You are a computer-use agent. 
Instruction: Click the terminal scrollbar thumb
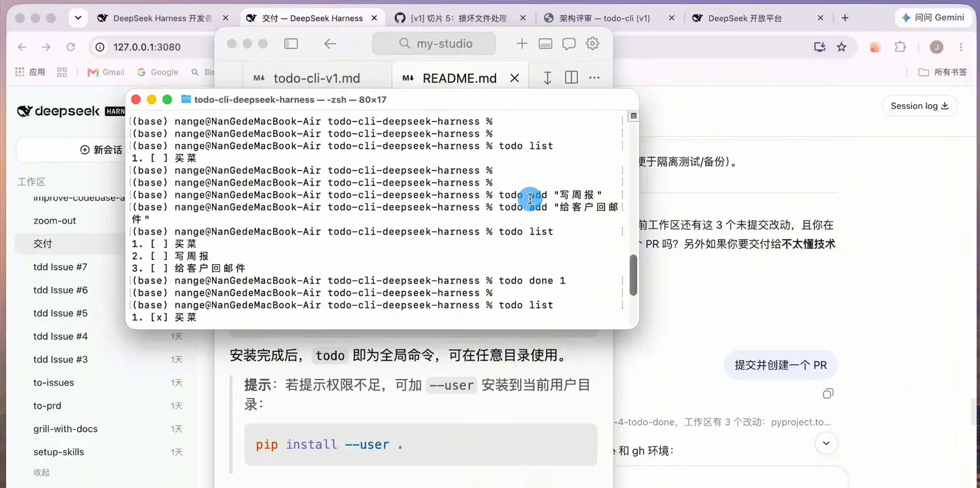633,275
